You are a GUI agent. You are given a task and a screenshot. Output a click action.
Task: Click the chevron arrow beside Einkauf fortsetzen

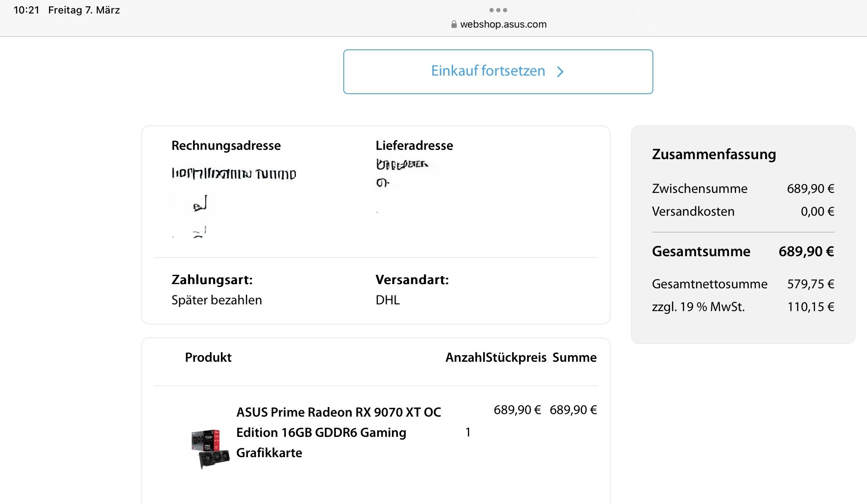click(560, 72)
